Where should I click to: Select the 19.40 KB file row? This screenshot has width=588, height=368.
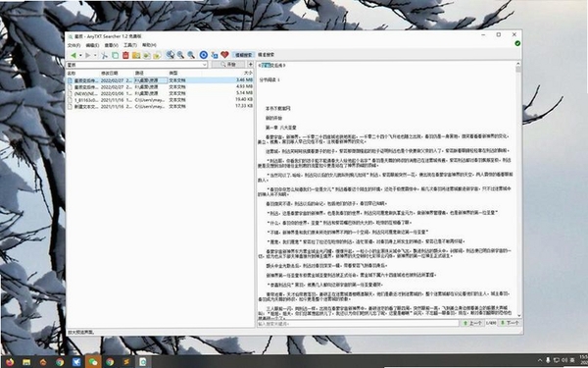(x=160, y=99)
